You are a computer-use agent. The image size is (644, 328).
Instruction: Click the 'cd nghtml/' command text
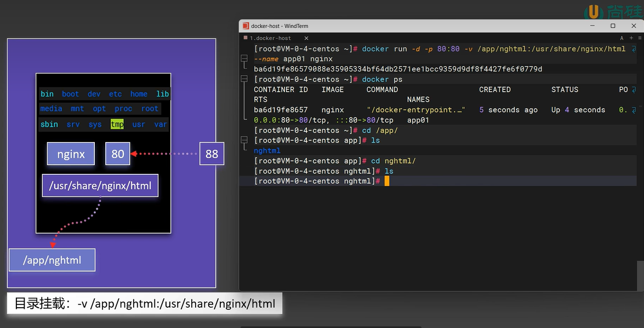coord(394,161)
